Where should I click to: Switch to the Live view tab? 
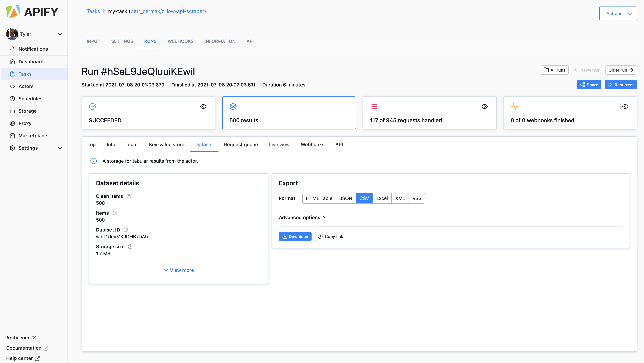point(279,144)
